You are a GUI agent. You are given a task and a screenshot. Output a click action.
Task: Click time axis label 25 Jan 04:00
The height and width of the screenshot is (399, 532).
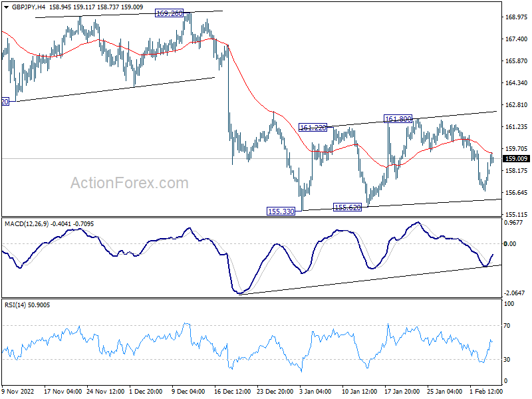(444, 392)
